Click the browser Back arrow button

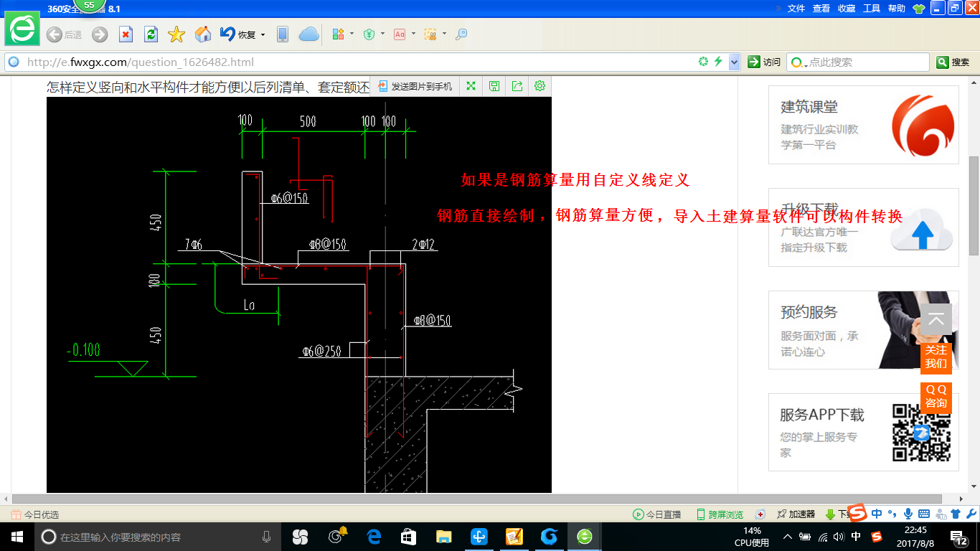54,34
